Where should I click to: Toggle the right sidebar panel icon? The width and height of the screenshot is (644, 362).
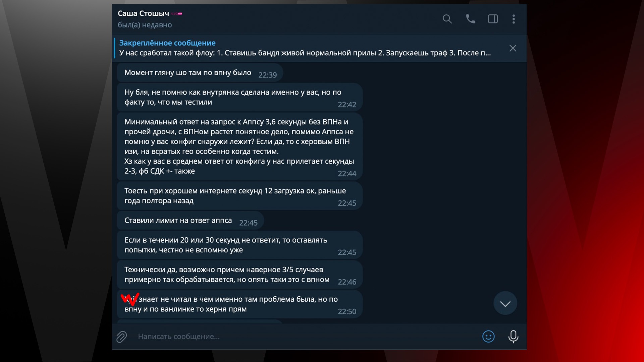(x=493, y=19)
